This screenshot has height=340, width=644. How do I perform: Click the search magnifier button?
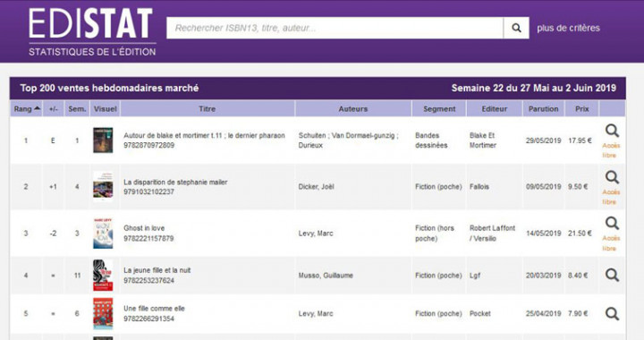pyautogui.click(x=516, y=28)
